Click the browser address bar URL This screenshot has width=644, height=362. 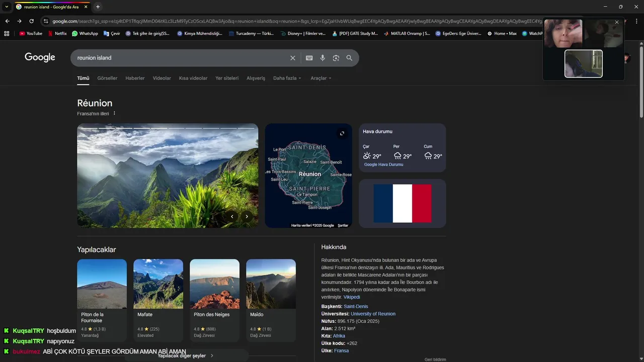coord(297,21)
